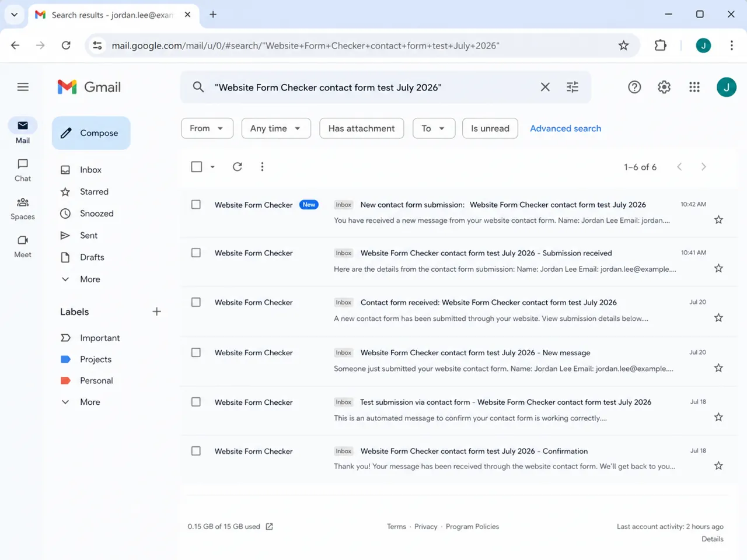Screen dimensions: 747x560
Task: Check the Contact form received email checkbox
Action: click(x=196, y=302)
